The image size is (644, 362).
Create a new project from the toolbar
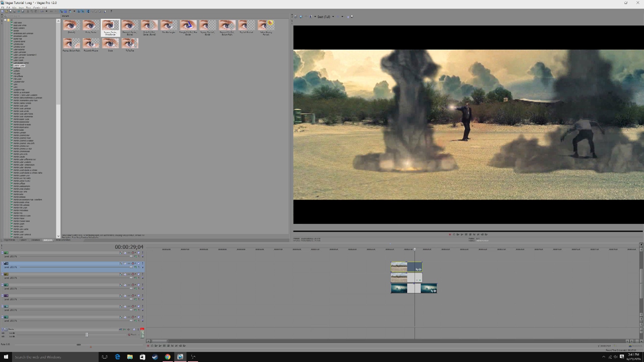pyautogui.click(x=2, y=11)
